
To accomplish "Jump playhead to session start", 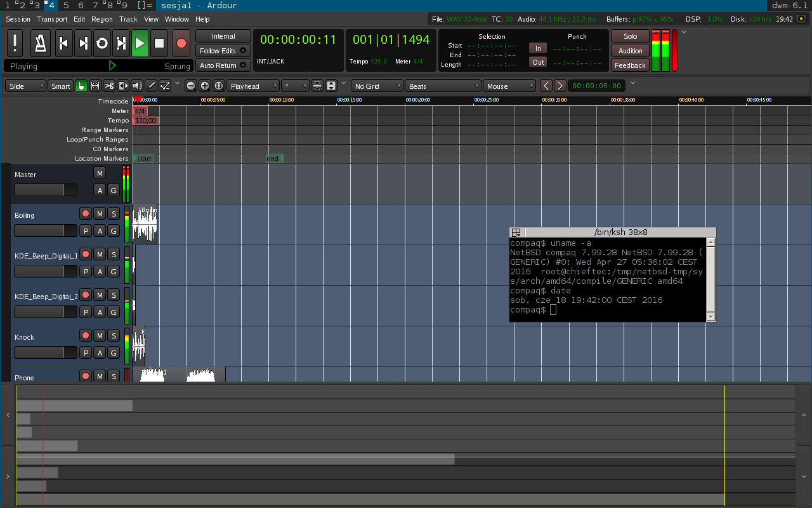I will coord(63,43).
